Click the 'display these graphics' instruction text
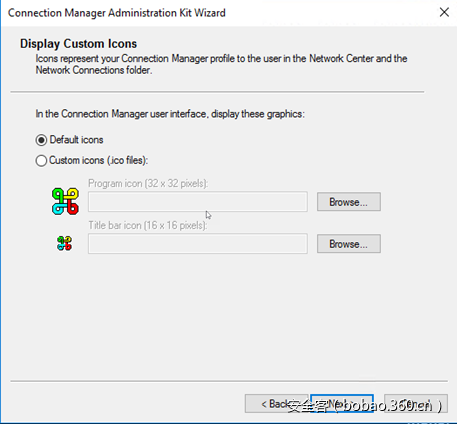457x424 pixels. [170, 114]
